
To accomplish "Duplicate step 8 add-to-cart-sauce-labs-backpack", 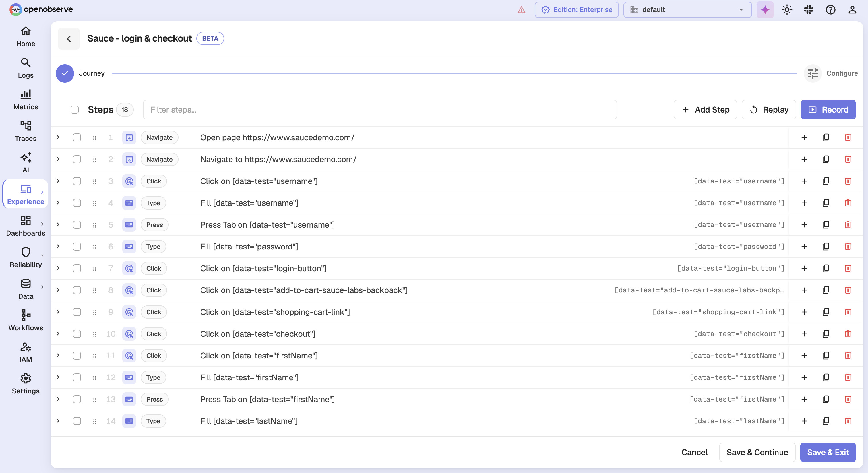I will tap(826, 290).
